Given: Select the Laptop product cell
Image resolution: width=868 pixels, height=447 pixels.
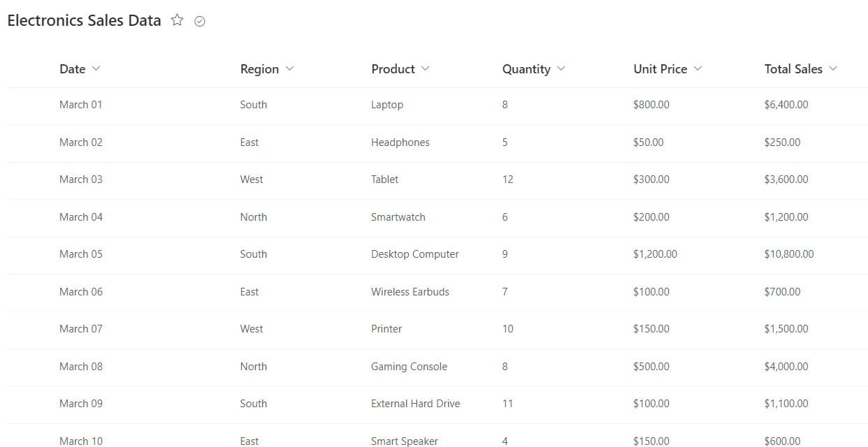Looking at the screenshot, I should tap(387, 104).
